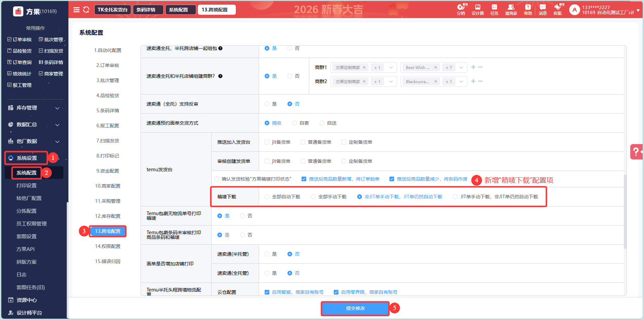Viewport: 644px width, 320px height.
Task: Click the settings panel vertical scrollbar
Action: (x=625, y=211)
